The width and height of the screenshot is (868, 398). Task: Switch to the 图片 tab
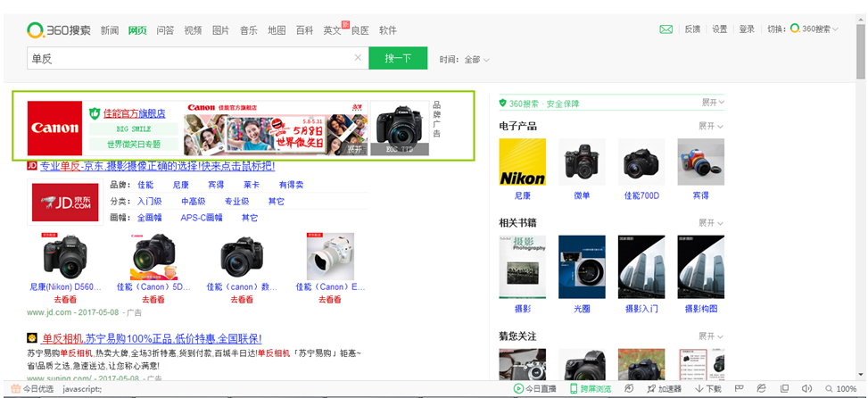point(220,30)
